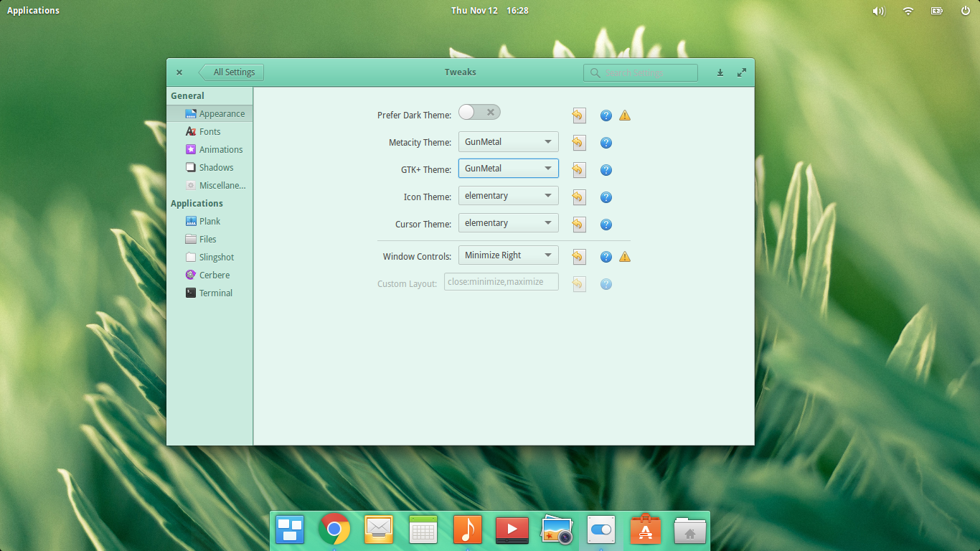Revert Icon Theme to default
The width and height of the screenshot is (980, 551).
(x=579, y=197)
